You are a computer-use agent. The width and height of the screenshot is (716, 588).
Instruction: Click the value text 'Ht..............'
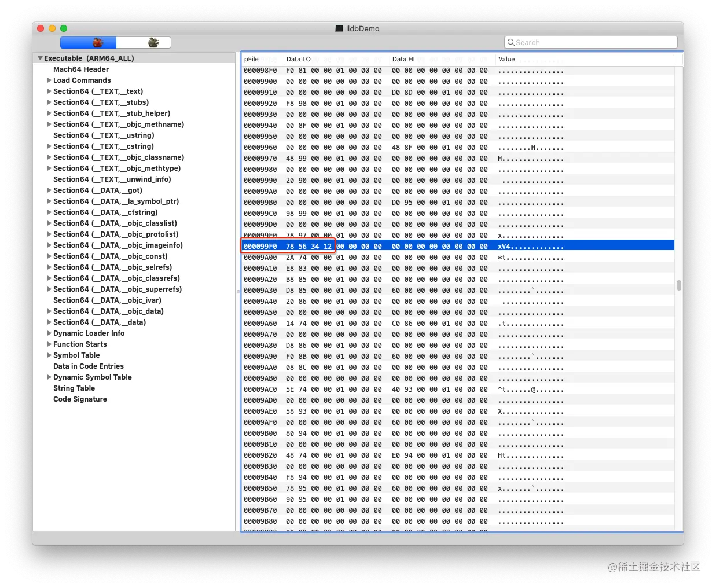[531, 455]
